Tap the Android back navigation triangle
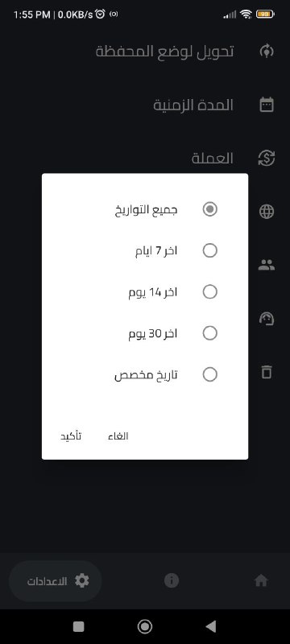The height and width of the screenshot is (644, 290). click(x=211, y=626)
